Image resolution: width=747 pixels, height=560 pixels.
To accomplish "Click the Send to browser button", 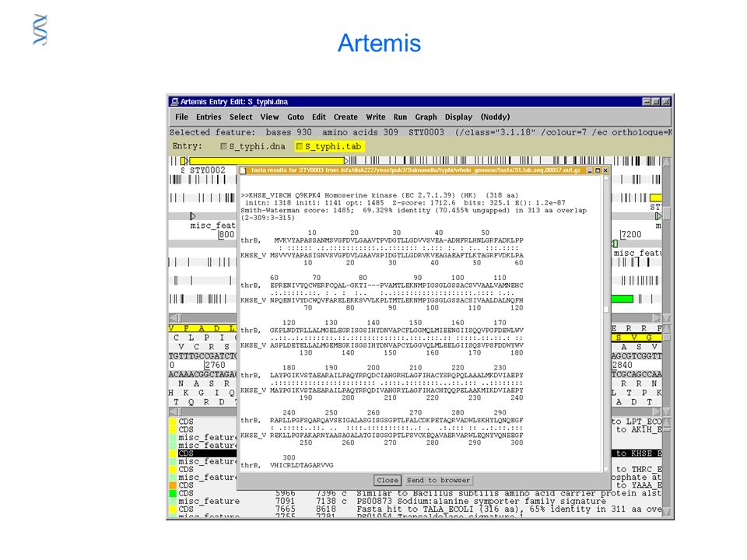I will (x=438, y=480).
